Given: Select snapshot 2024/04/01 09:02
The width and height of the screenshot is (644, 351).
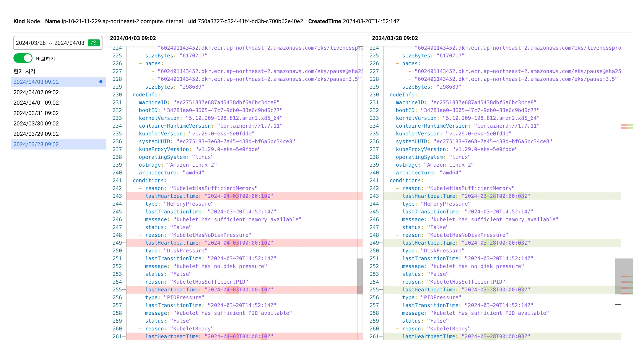Looking at the screenshot, I should [x=36, y=103].
